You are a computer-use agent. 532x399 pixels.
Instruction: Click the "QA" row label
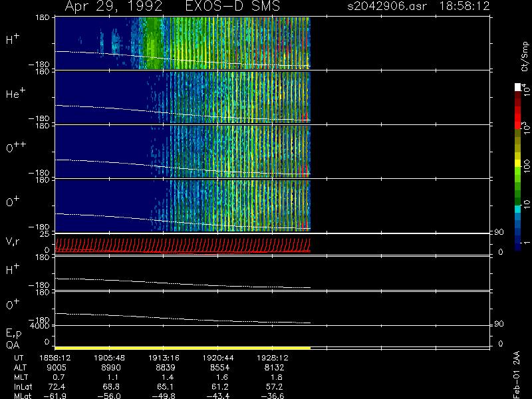pyautogui.click(x=13, y=345)
